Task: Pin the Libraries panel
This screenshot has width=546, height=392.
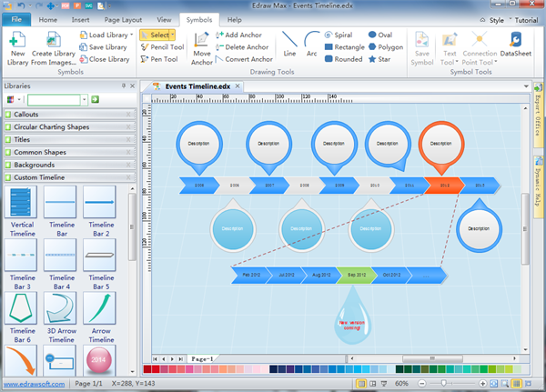Action: coord(123,85)
